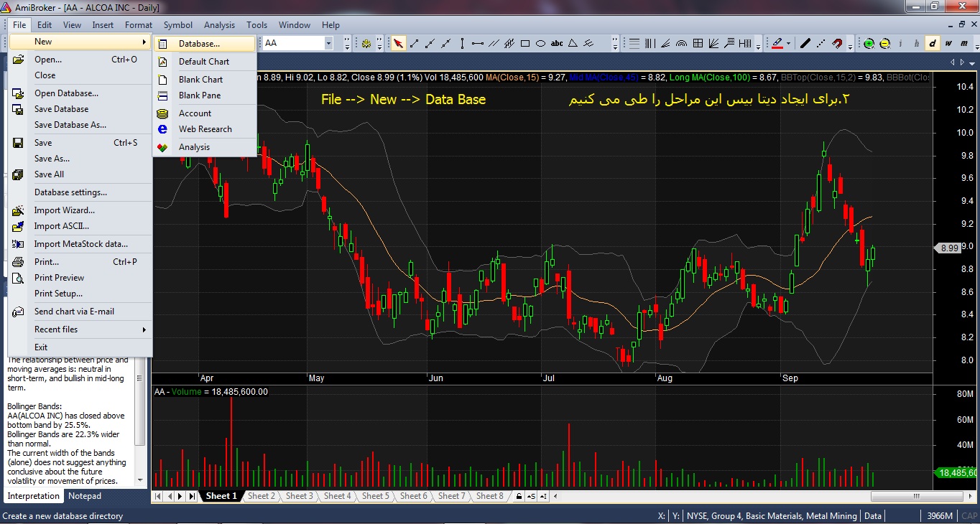The width and height of the screenshot is (980, 524).
Task: Choose the ellipse drawing tool
Action: click(541, 43)
